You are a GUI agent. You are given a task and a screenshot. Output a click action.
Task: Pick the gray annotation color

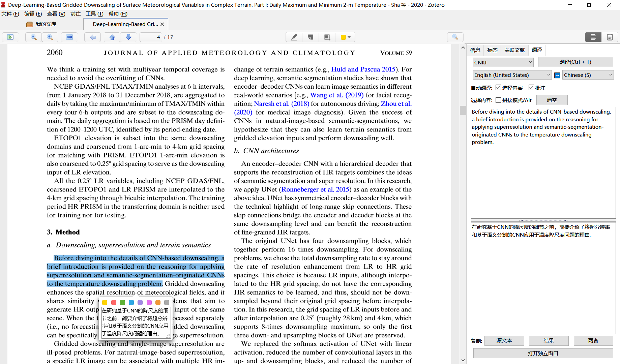pyautogui.click(x=167, y=303)
